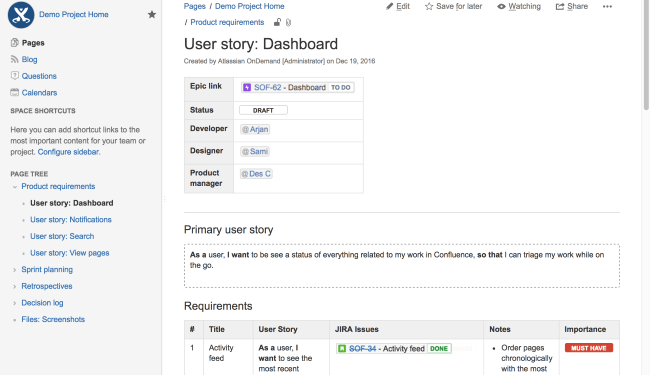Open Questions in the sidebar

click(x=39, y=76)
